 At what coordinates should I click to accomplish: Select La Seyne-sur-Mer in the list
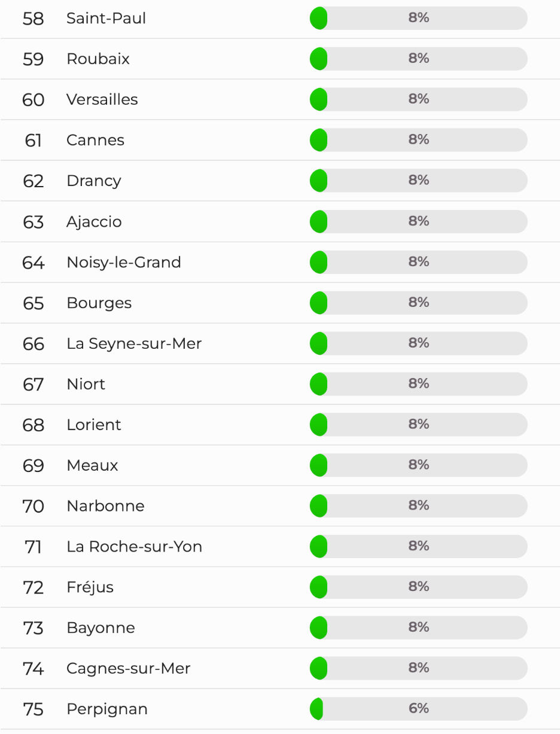[x=134, y=344]
